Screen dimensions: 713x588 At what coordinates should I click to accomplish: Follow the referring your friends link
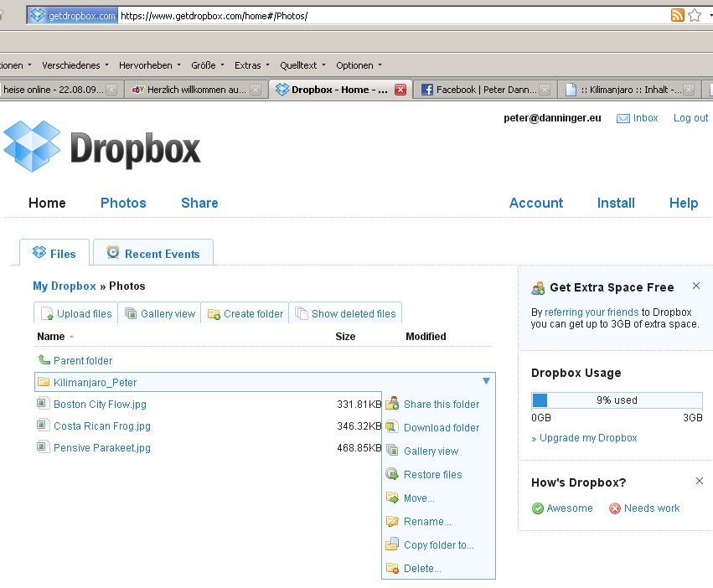click(592, 312)
